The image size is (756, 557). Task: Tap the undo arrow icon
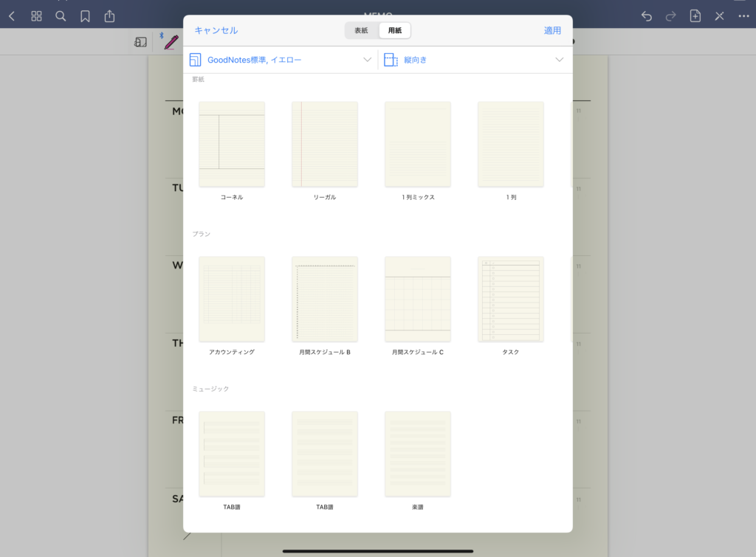coord(647,15)
